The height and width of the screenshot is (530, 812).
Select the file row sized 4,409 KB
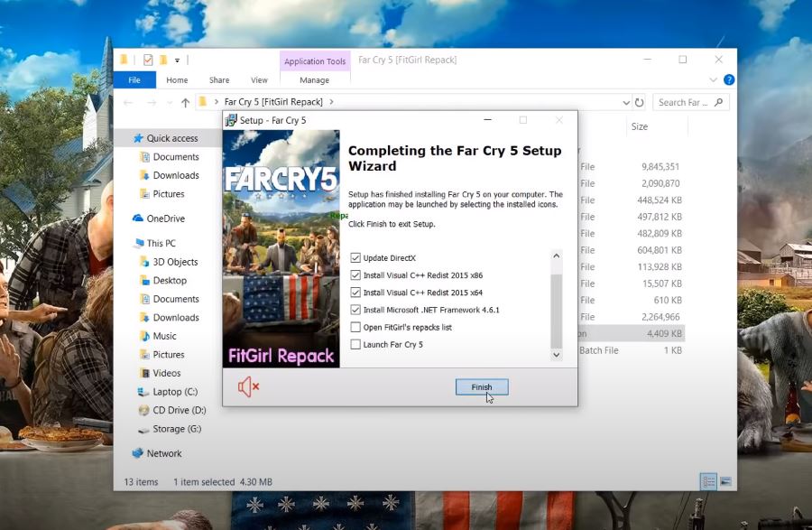tap(632, 334)
